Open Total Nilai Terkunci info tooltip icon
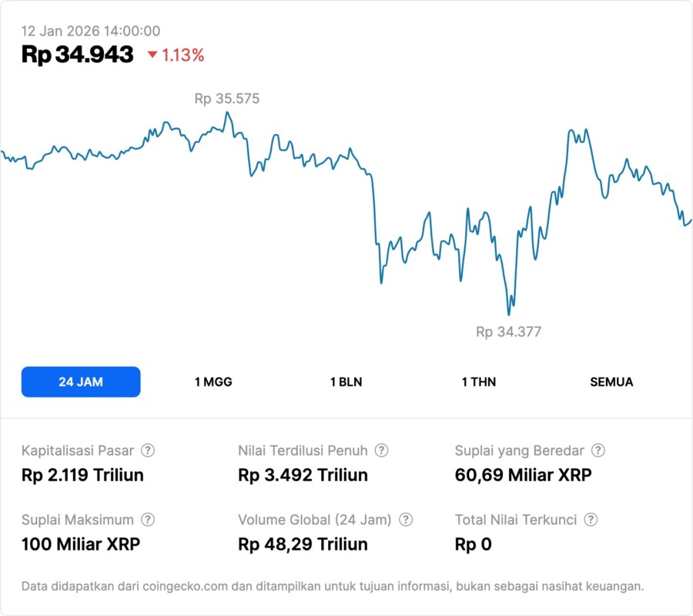693x616 pixels. pos(591,520)
